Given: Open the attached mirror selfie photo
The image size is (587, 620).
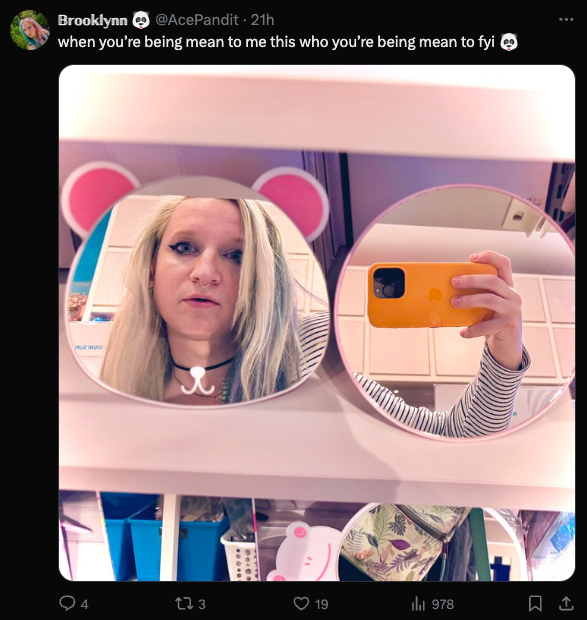Looking at the screenshot, I should [317, 323].
